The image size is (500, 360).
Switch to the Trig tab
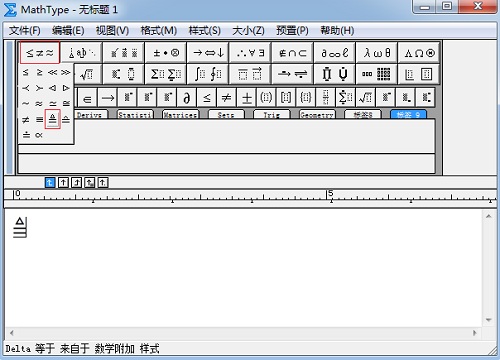(x=272, y=114)
